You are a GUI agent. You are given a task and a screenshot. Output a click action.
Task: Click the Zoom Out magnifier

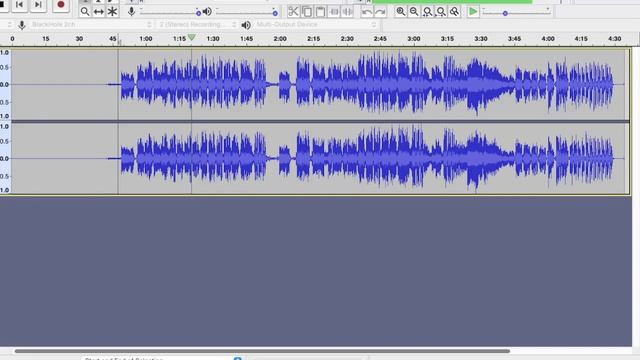click(x=414, y=11)
